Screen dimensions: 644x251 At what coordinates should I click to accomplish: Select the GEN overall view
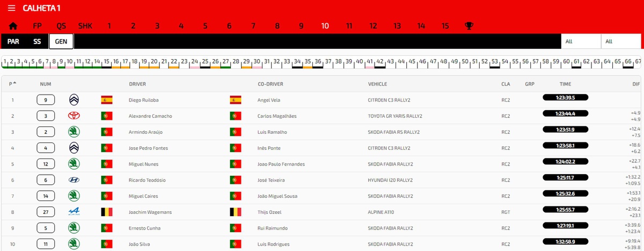[61, 41]
